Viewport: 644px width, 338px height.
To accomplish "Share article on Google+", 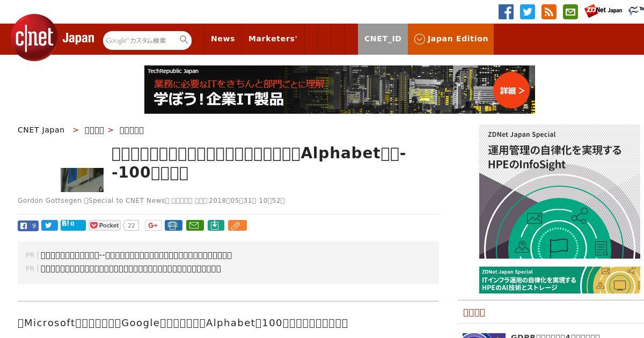I will 153,225.
